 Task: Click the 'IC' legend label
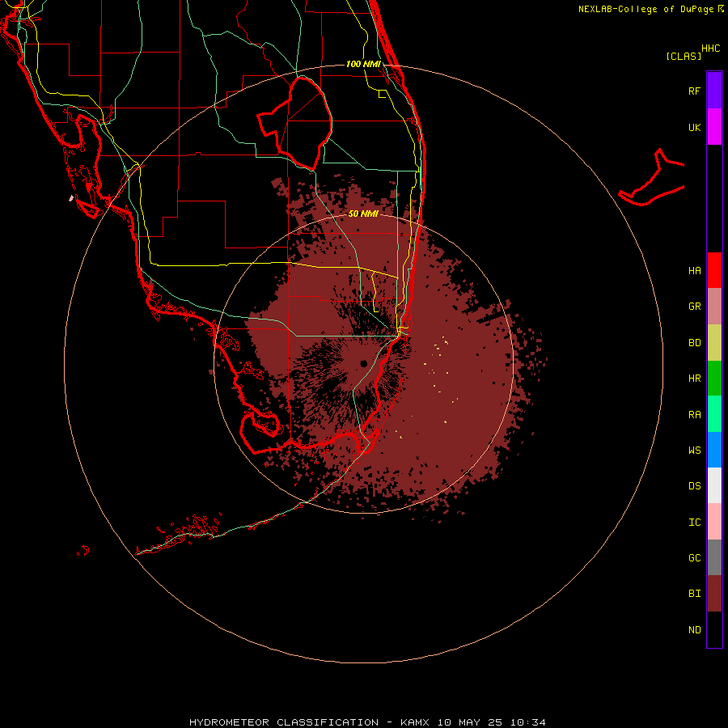[694, 523]
